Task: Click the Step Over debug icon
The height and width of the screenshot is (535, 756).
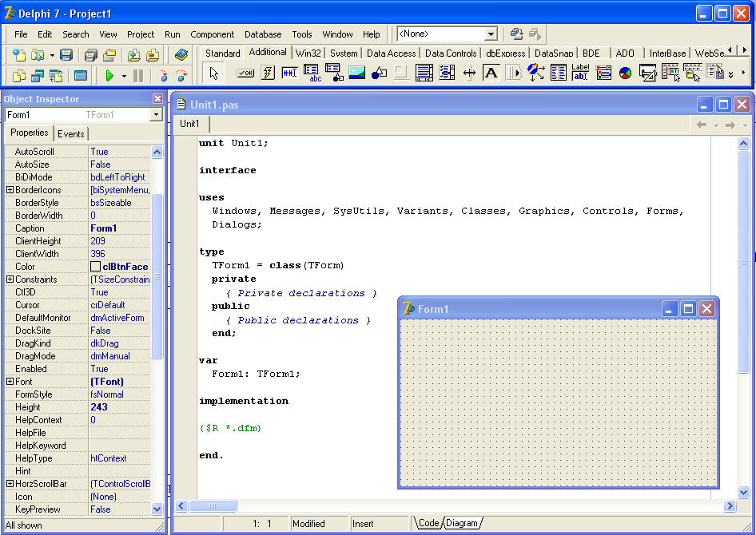Action: (181, 76)
